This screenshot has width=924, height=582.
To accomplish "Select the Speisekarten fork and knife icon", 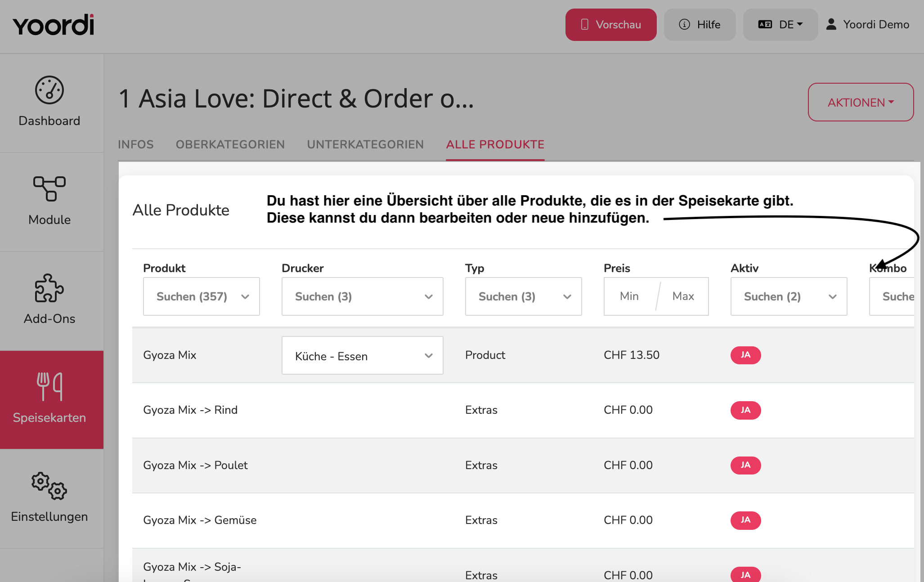I will tap(49, 386).
